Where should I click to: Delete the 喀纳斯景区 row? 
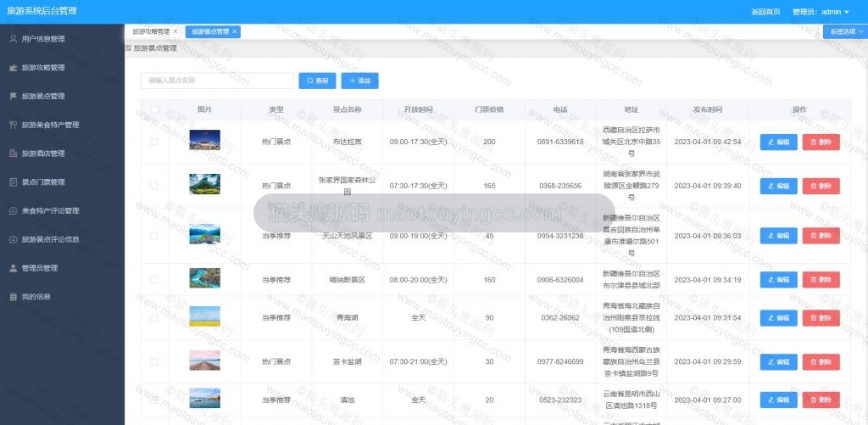pyautogui.click(x=821, y=280)
